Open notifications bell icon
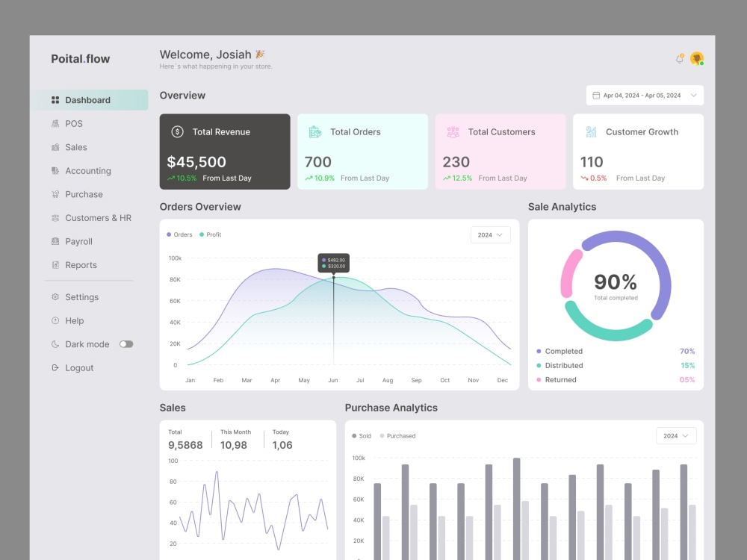This screenshot has height=560, width=747. click(x=680, y=59)
